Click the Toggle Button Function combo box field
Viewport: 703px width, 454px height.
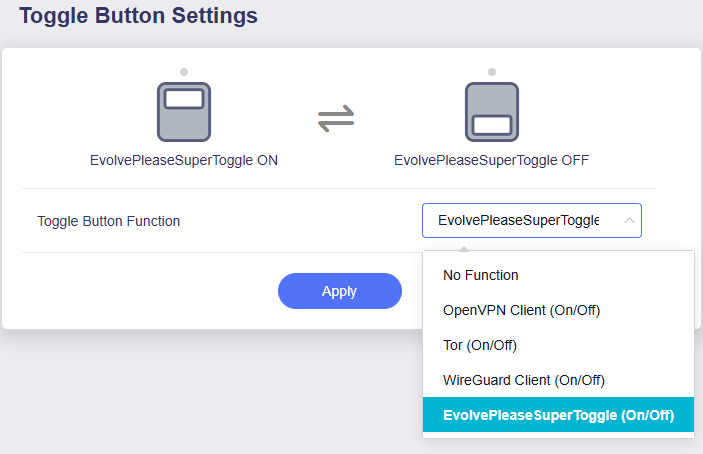[x=518, y=221]
